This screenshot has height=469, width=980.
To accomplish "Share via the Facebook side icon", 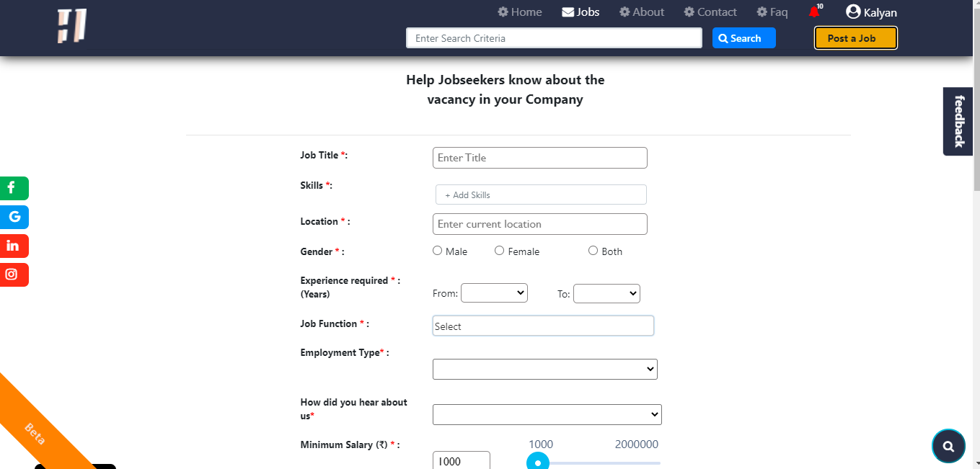I will click(x=14, y=188).
